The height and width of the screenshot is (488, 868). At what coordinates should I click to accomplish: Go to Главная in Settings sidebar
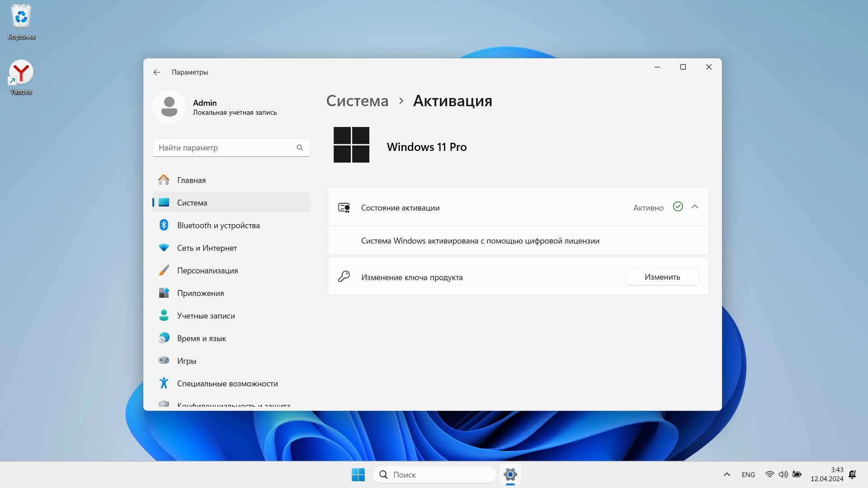click(191, 180)
